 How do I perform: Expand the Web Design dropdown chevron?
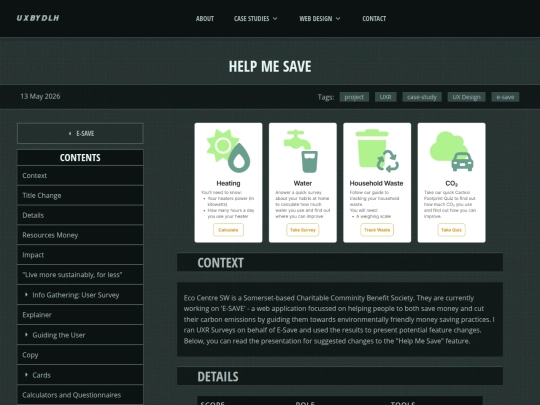click(338, 19)
